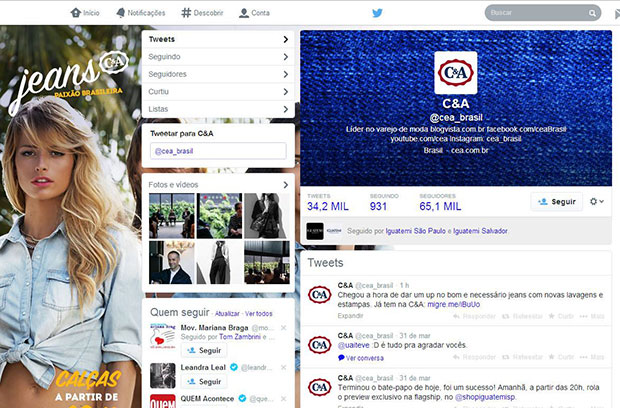The height and width of the screenshot is (408, 620).
Task: Click the Iguatemi follower avatar
Action: 315,231
